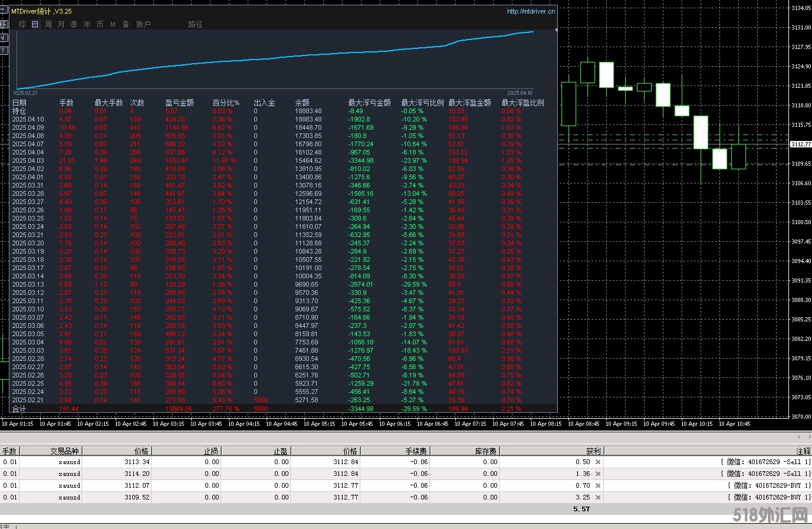Click the 最大手数 column header
The image size is (812, 529).
pos(109,103)
